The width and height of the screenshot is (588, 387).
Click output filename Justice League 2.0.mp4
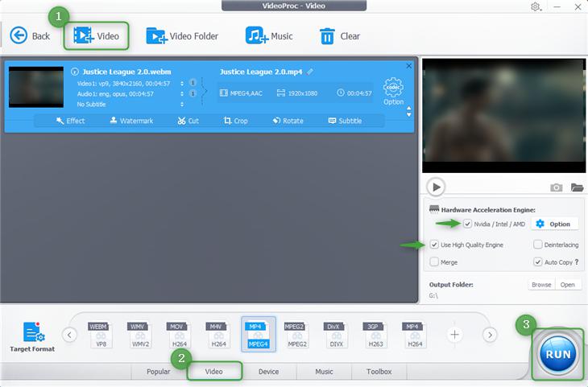point(261,72)
